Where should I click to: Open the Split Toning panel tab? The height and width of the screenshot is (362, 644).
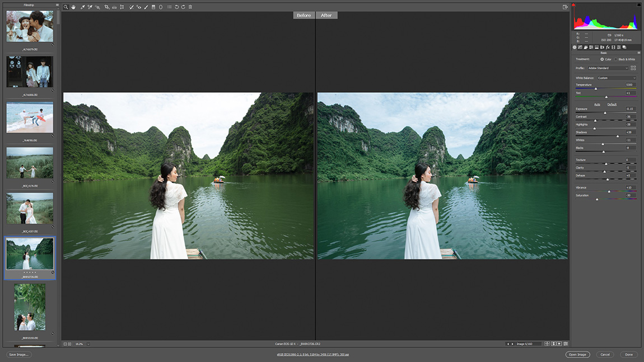coord(597,47)
